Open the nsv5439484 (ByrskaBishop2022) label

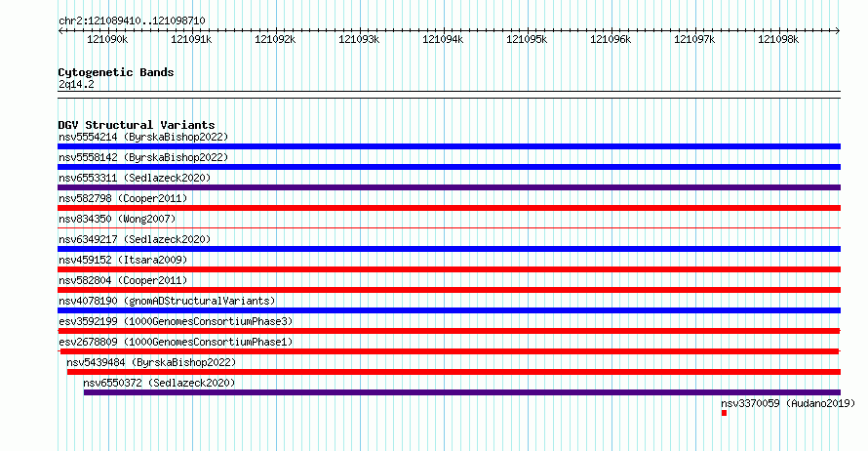click(x=151, y=362)
